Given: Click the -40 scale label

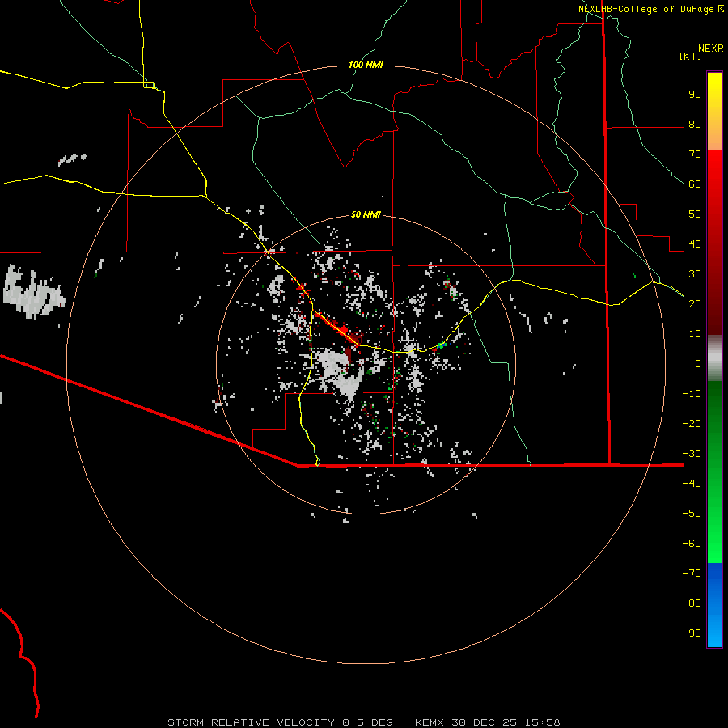Looking at the screenshot, I should tap(692, 484).
